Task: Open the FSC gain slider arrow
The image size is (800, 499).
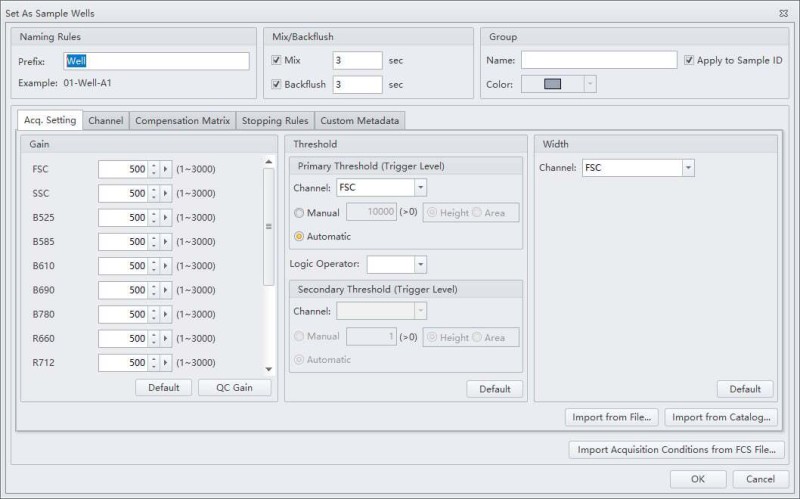Action: point(165,169)
